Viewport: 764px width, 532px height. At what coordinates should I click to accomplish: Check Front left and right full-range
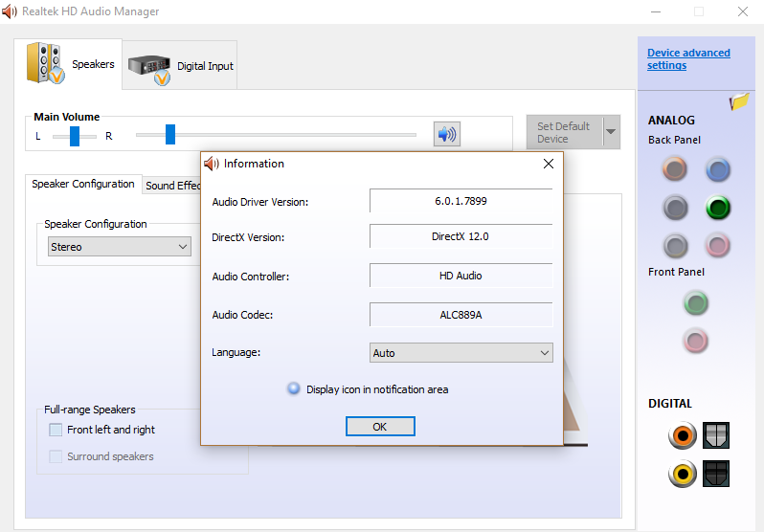coord(56,430)
